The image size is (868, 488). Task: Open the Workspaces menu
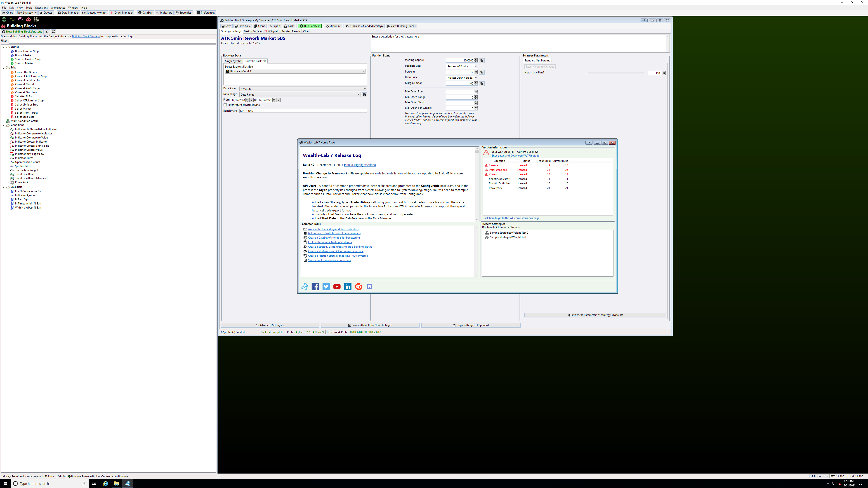[58, 7]
